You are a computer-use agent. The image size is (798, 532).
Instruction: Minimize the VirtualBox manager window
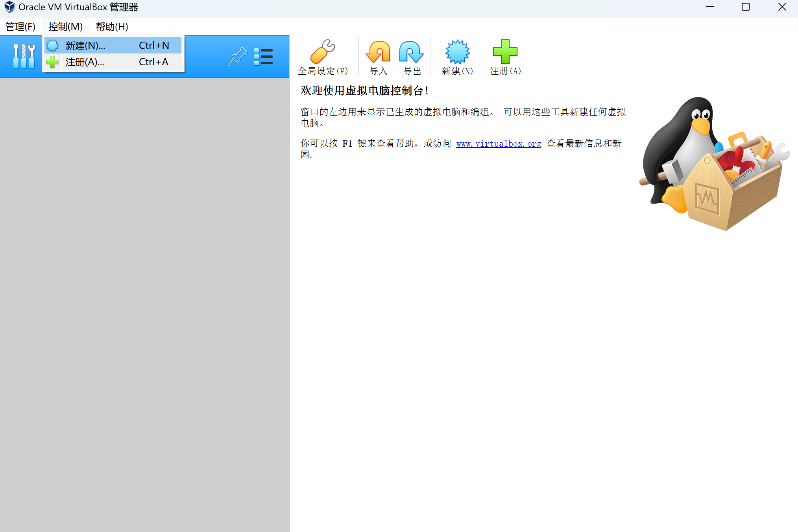(x=710, y=7)
